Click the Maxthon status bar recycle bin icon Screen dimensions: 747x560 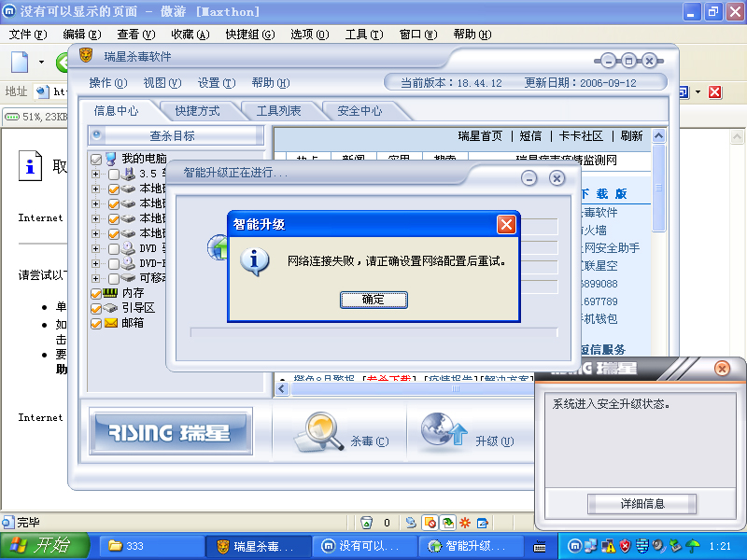(366, 523)
